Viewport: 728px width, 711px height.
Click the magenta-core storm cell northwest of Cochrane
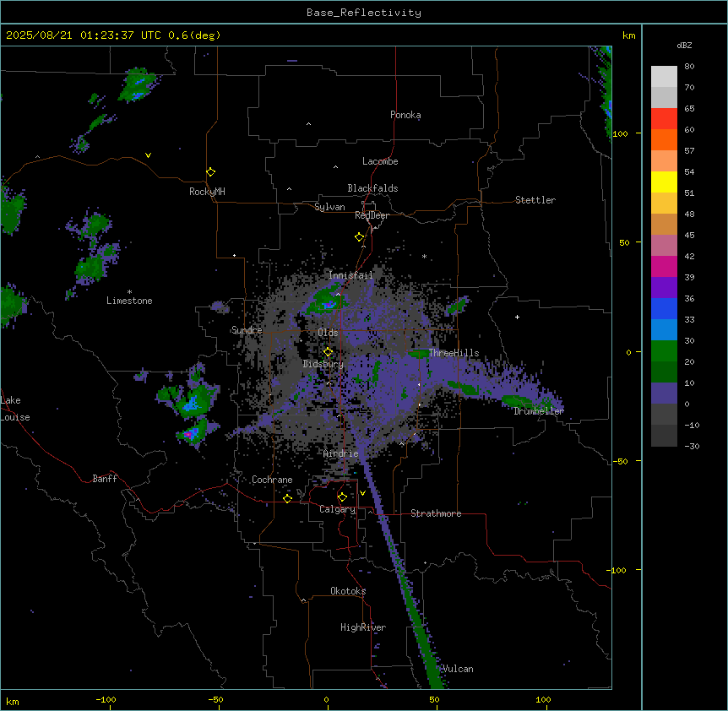(x=193, y=434)
